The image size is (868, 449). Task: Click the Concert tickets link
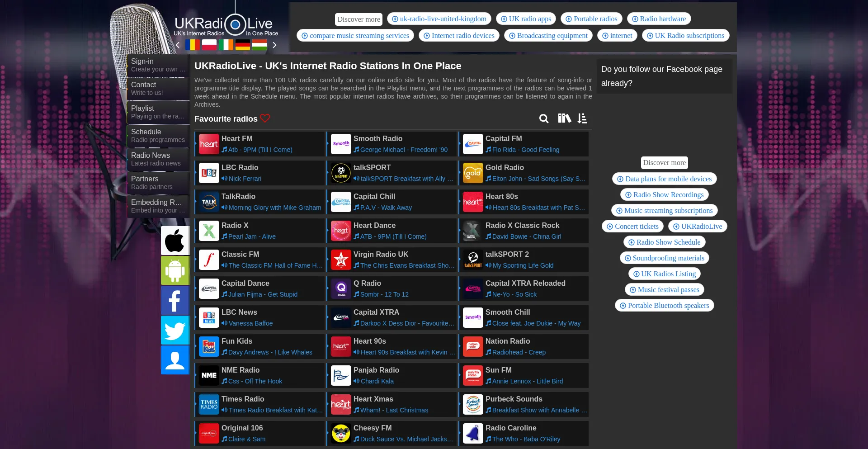632,227
